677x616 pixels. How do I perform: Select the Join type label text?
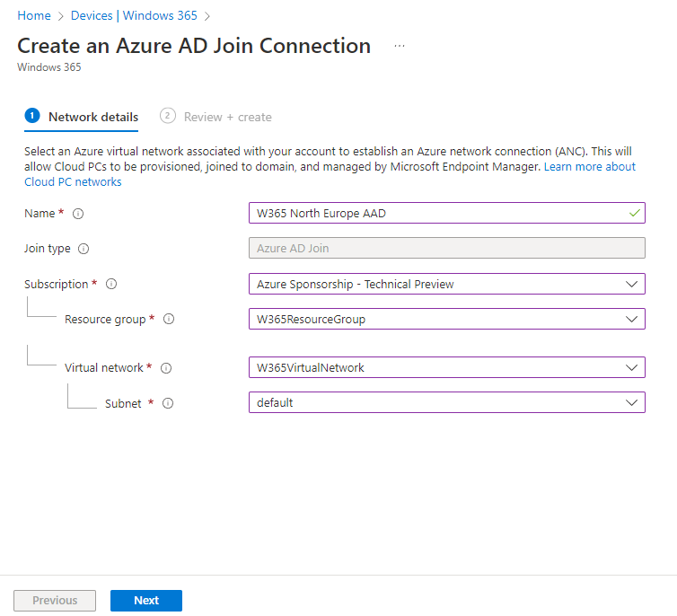47,249
